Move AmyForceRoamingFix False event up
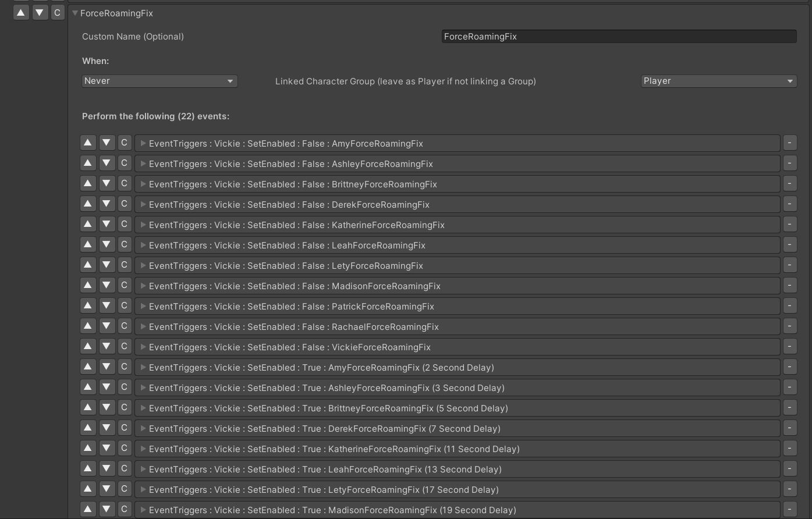The width and height of the screenshot is (812, 519). (x=87, y=143)
